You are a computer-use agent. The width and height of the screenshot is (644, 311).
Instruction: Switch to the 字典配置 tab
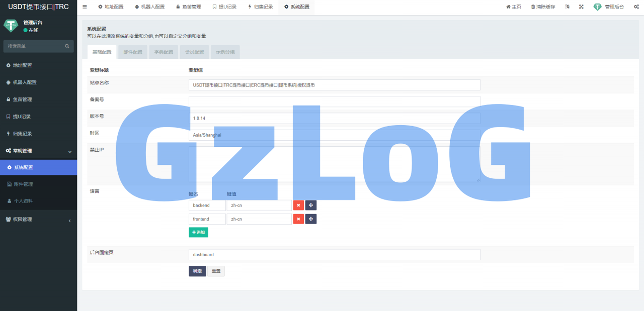(x=164, y=52)
